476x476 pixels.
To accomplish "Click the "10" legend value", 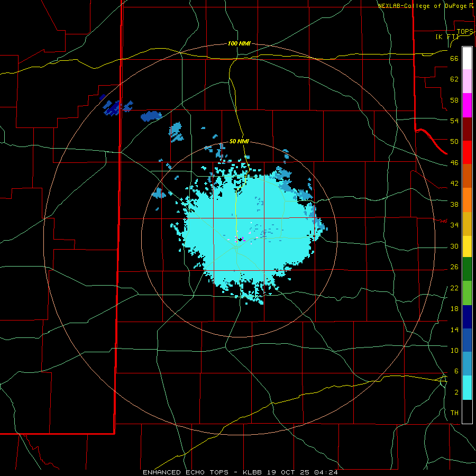I will coord(454,350).
